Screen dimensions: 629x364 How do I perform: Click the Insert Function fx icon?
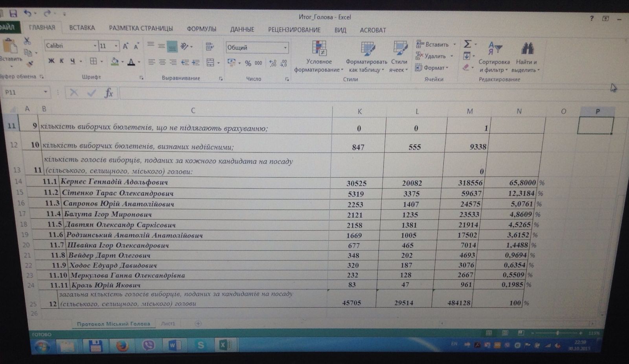[109, 93]
